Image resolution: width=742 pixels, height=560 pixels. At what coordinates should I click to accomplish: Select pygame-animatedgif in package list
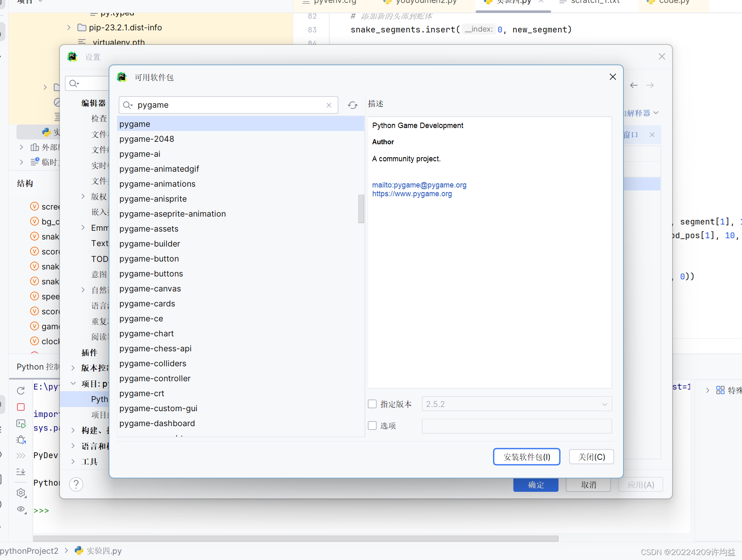[x=241, y=169]
